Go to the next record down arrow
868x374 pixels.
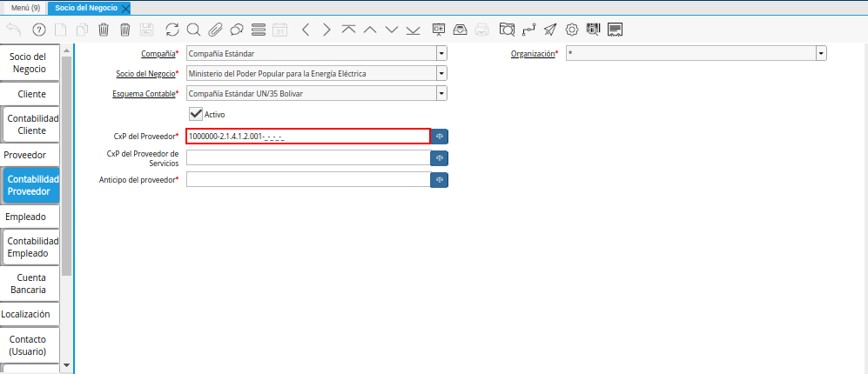392,30
